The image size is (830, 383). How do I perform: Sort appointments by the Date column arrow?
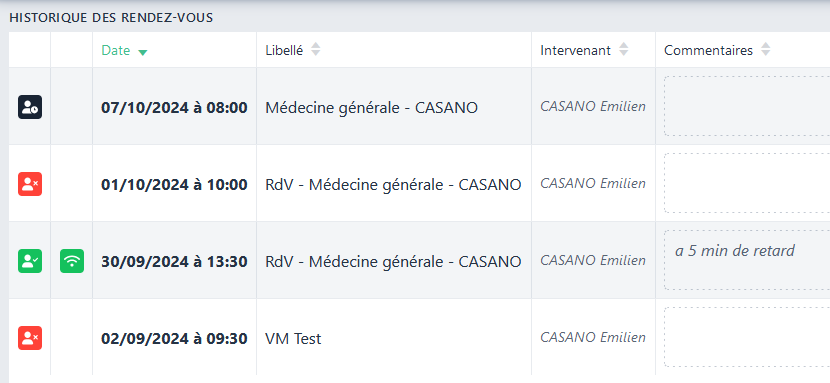click(142, 52)
